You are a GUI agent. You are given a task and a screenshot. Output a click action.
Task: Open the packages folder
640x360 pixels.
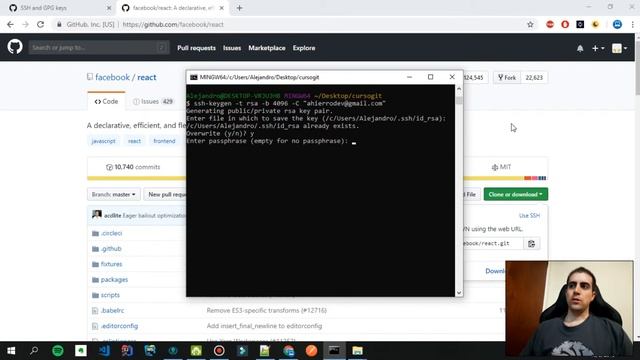pos(114,280)
